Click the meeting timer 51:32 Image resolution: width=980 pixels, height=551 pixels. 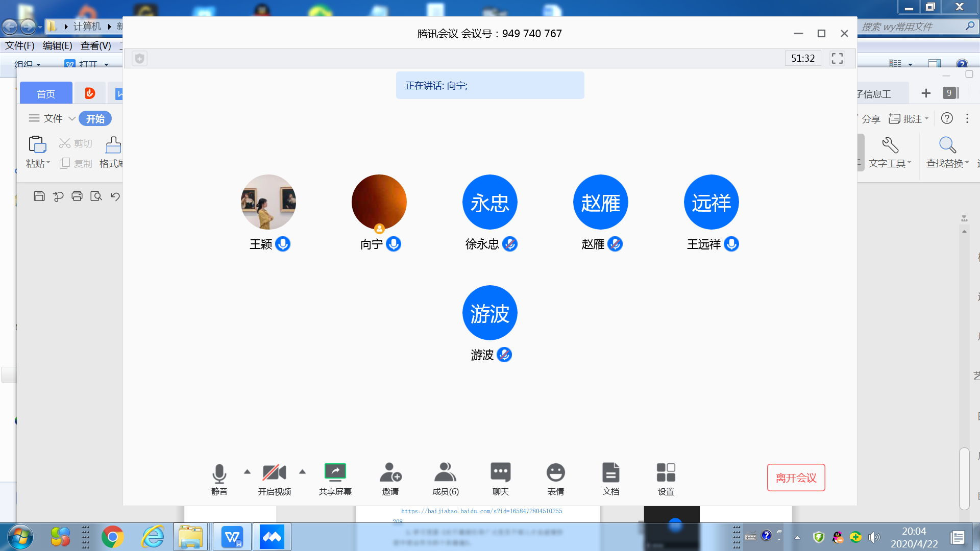click(803, 58)
